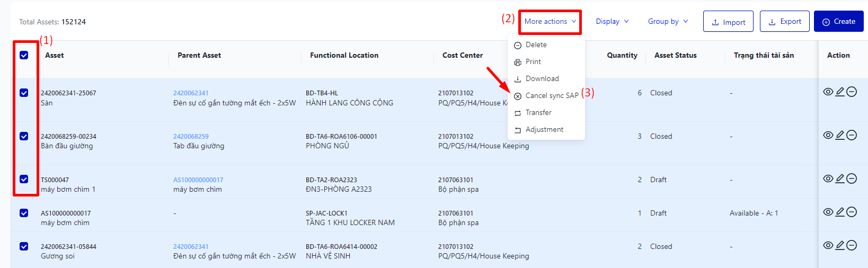The width and height of the screenshot is (868, 268).
Task: Click delete minus icon for asset 2420062341-25067
Action: click(852, 92)
